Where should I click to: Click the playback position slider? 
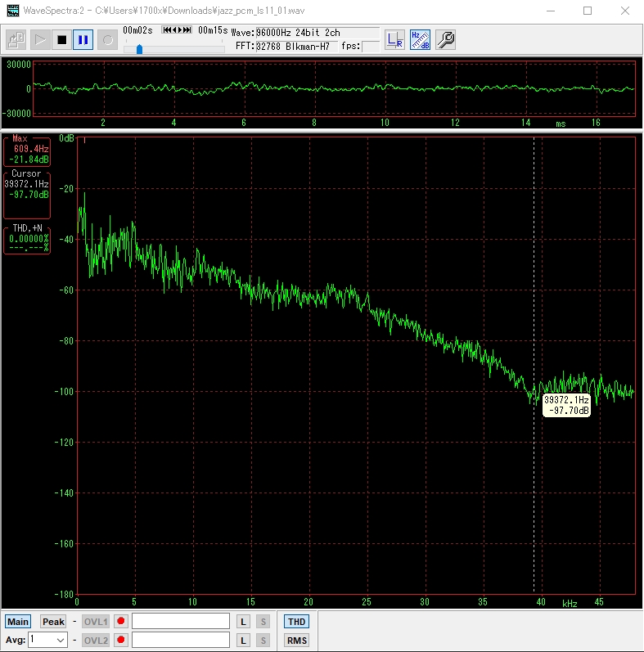click(140, 49)
